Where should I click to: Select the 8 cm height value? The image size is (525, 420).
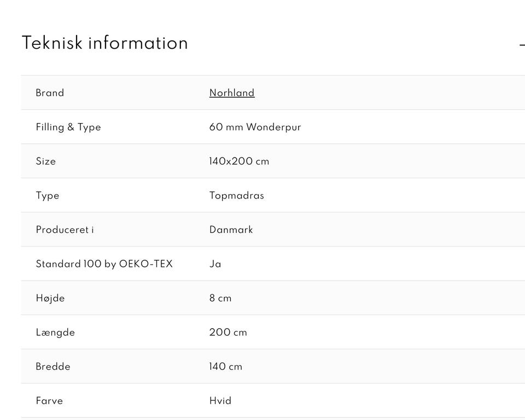(220, 298)
